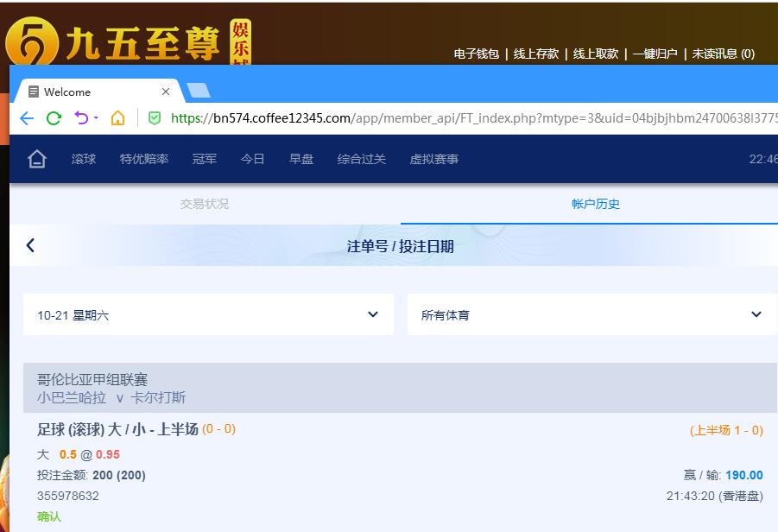Open the 虚拟赛事 menu item

point(433,159)
